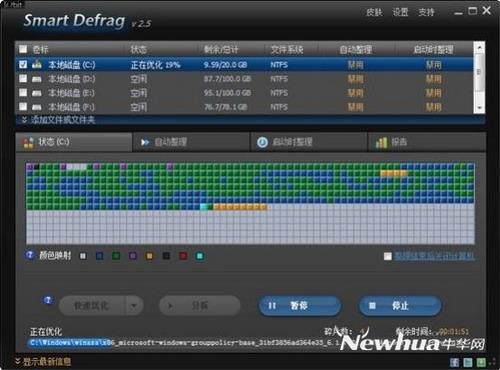Click the red color swatch in 颜色映射

point(183,256)
